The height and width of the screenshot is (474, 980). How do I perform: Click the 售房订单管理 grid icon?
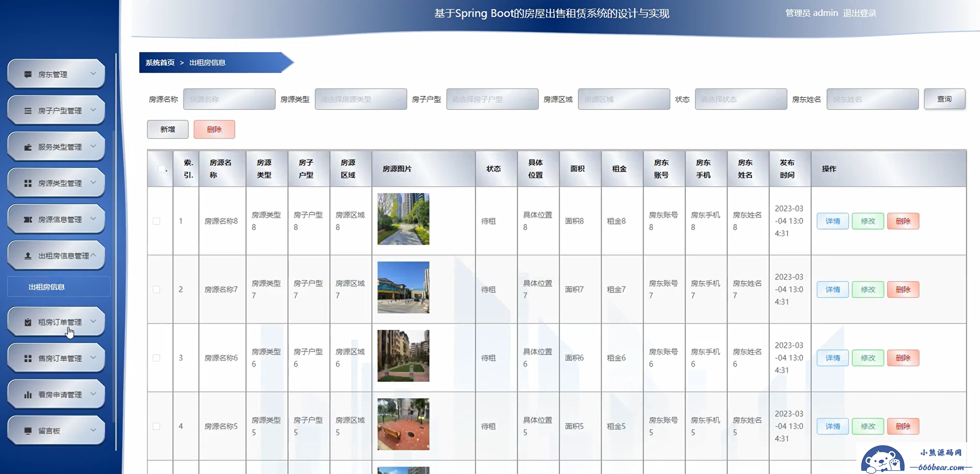pyautogui.click(x=28, y=359)
